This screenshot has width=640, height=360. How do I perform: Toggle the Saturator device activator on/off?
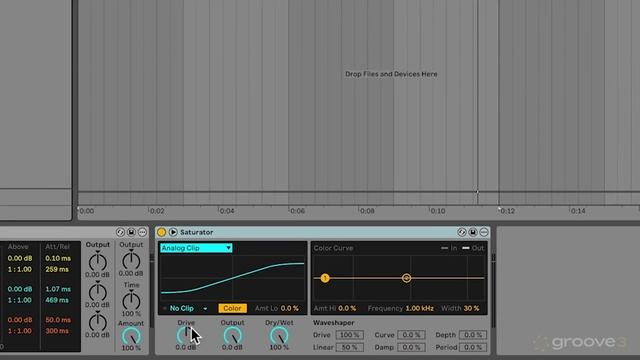[x=161, y=232]
